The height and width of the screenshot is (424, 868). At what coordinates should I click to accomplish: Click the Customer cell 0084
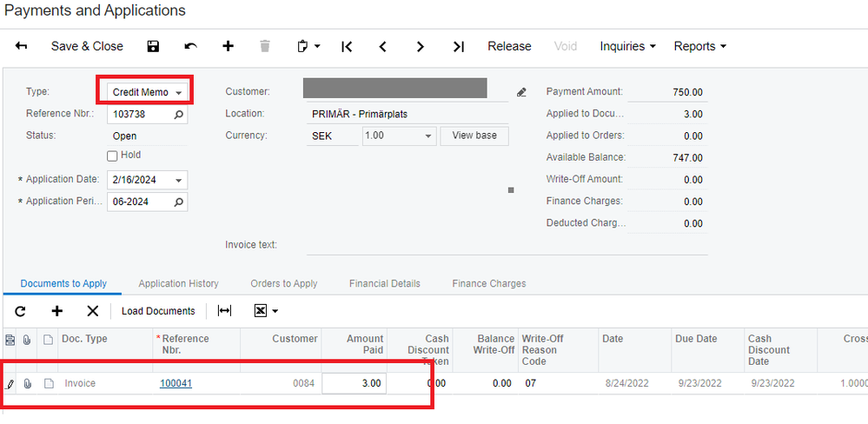point(281,383)
